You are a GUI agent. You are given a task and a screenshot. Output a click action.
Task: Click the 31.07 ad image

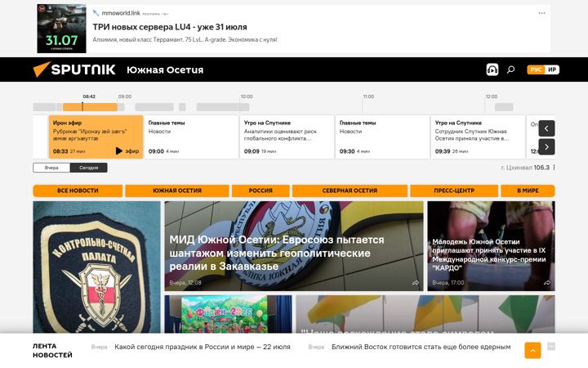click(61, 29)
